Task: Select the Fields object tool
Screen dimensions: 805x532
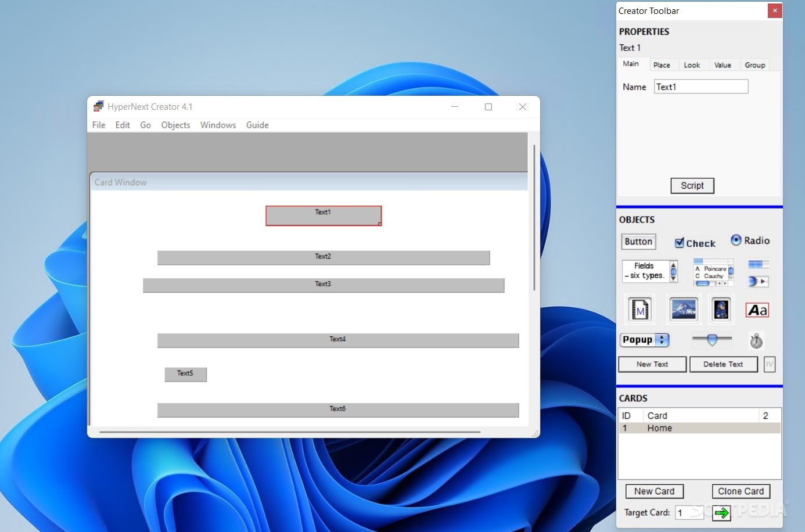Action: click(649, 271)
